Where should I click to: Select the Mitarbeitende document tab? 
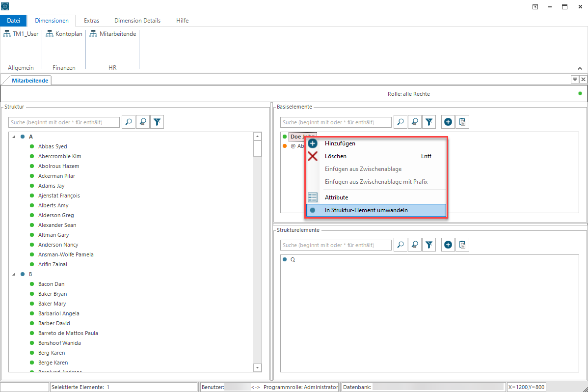(30, 81)
